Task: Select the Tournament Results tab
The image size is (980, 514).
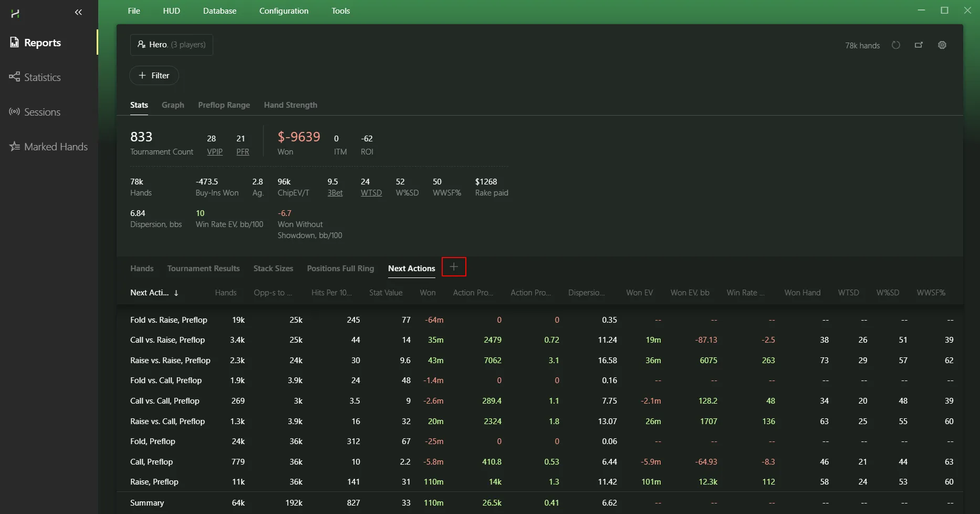Action: [203, 269]
